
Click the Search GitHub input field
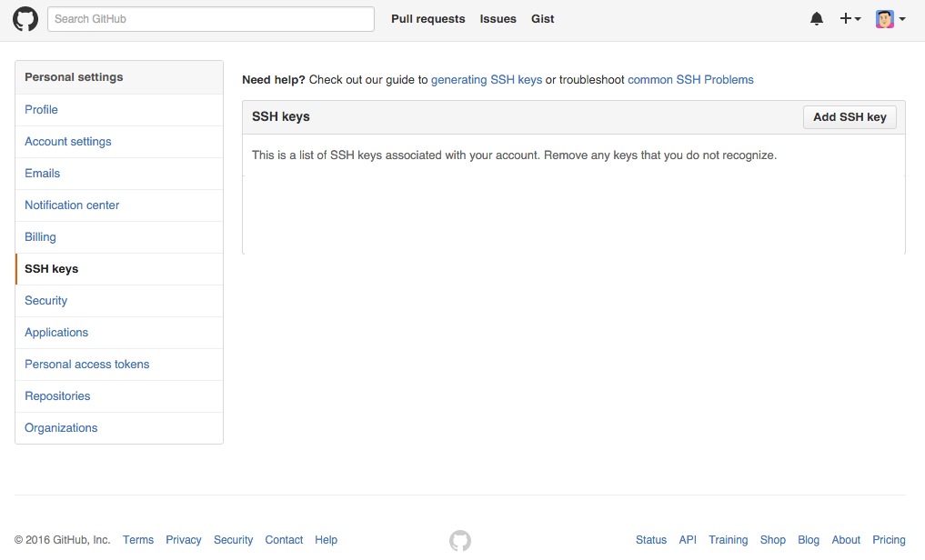210,18
